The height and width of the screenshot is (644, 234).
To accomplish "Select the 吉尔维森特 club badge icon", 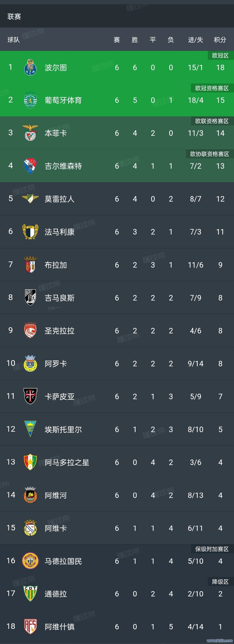I will tap(30, 166).
